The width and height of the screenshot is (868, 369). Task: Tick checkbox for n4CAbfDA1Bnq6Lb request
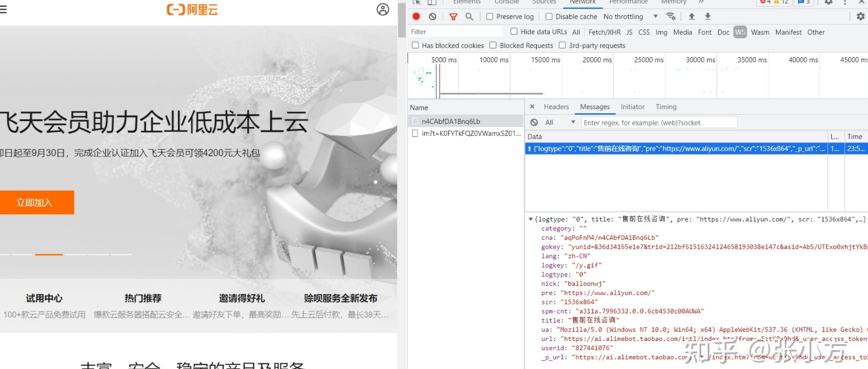(x=415, y=121)
